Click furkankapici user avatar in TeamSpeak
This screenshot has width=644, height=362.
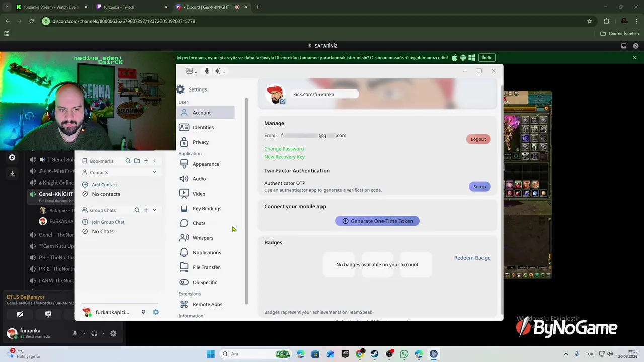coord(87,312)
